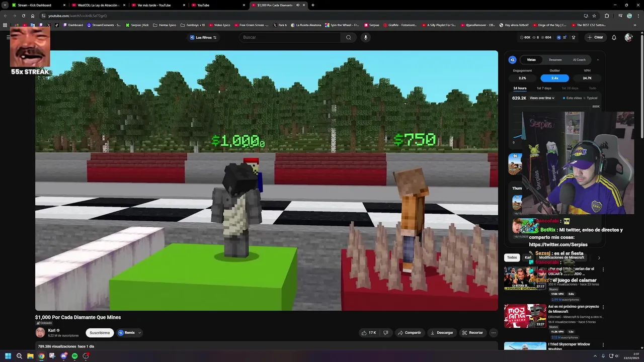Show hidden system tray icons
This screenshot has height=362, width=644.
595,356
